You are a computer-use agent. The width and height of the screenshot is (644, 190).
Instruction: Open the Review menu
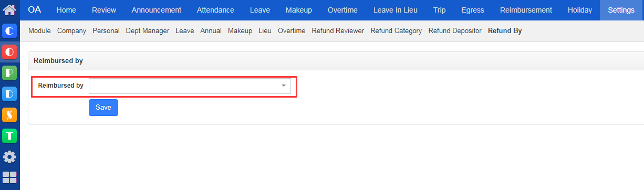(104, 10)
